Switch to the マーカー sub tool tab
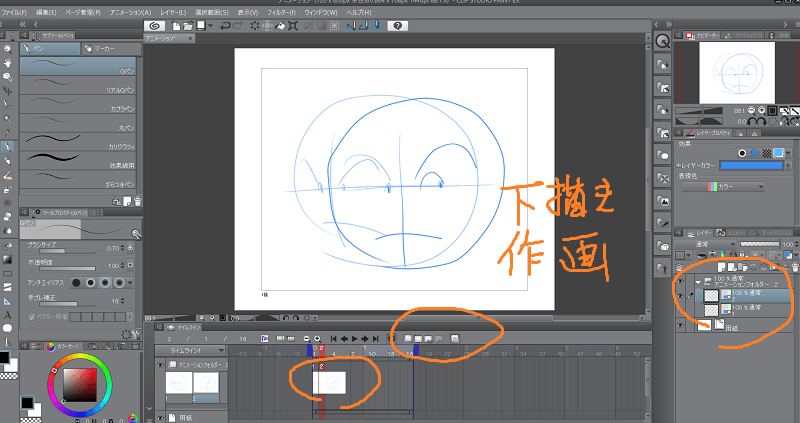 [x=103, y=47]
